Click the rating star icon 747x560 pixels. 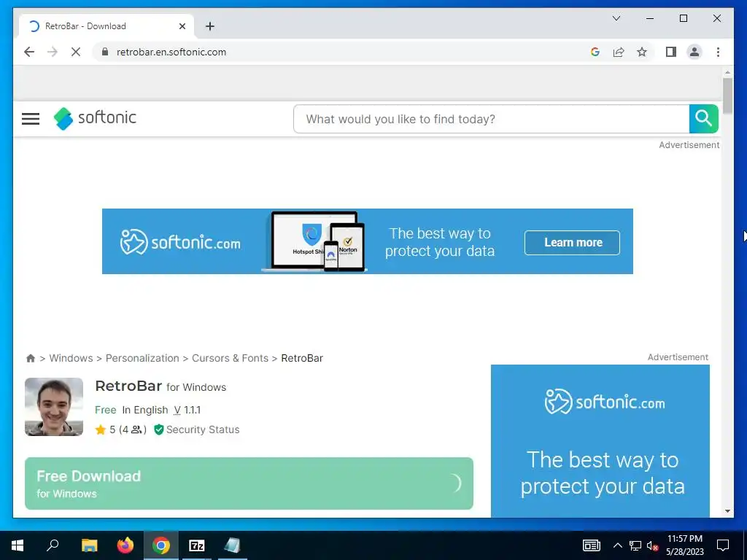coord(101,429)
